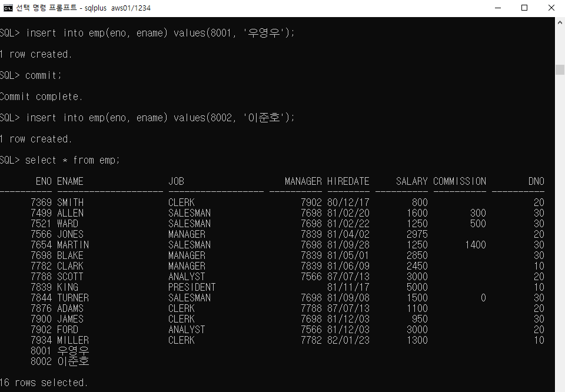The width and height of the screenshot is (565, 392).
Task: Minimize the sqlplus command prompt window
Action: click(498, 8)
